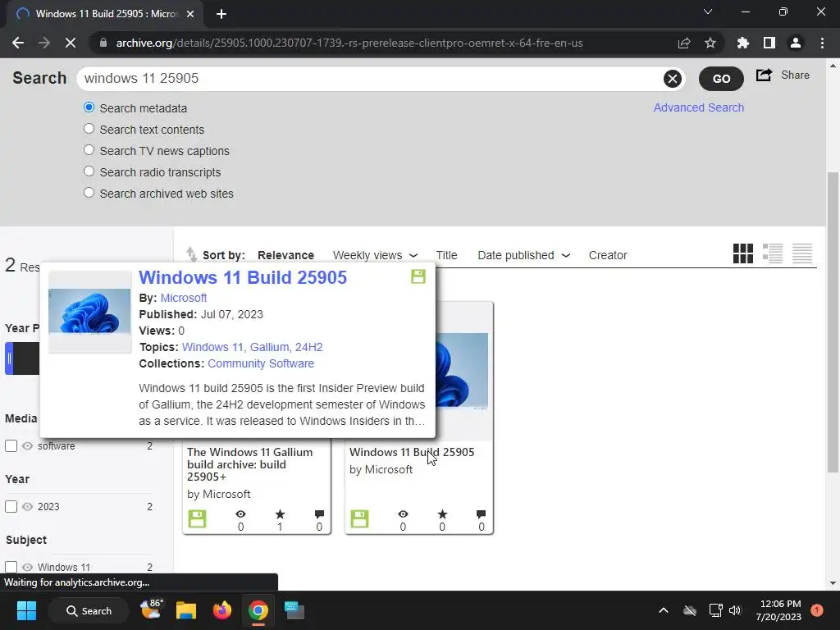Viewport: 840px width, 630px height.
Task: Switch to detailed list view
Action: tap(773, 254)
